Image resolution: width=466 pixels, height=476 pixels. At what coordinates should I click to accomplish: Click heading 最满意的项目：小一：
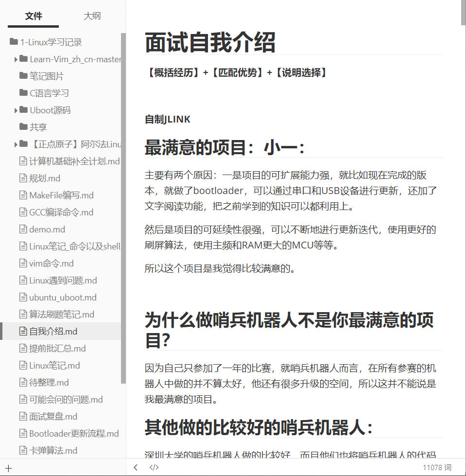click(x=224, y=147)
